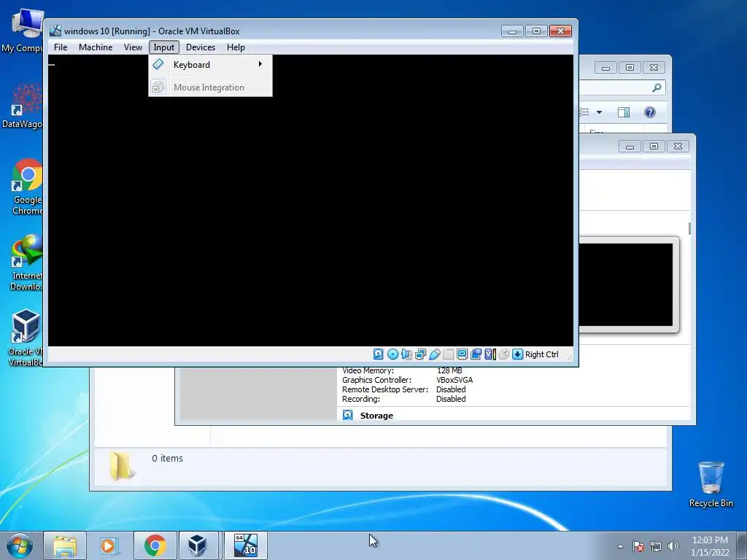Expand the Keyboard submenu
747x560 pixels.
coord(211,65)
